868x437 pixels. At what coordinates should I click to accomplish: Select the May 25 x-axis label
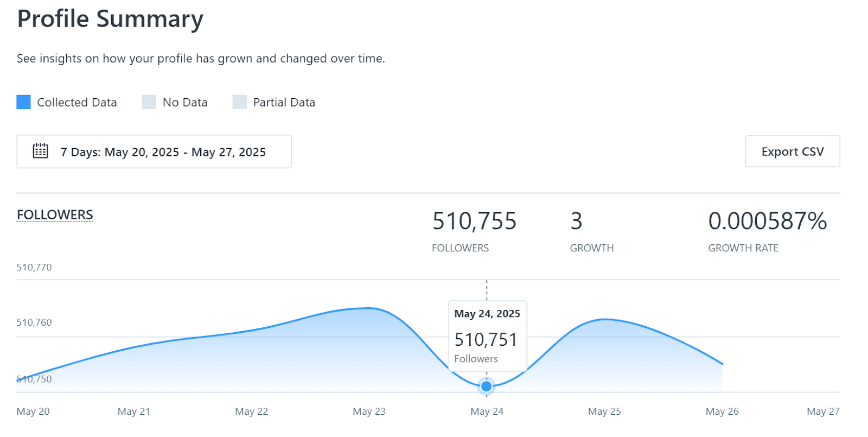[x=604, y=411]
